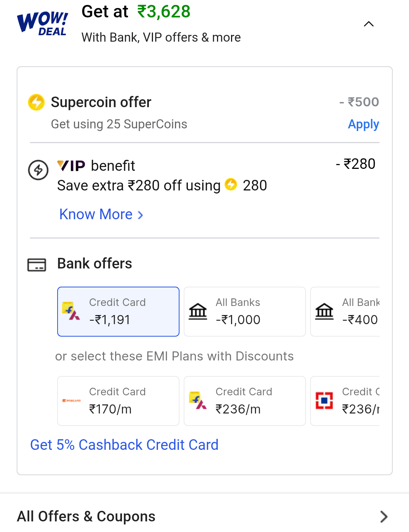Open Get 5% Cashback Credit Card

tap(124, 445)
